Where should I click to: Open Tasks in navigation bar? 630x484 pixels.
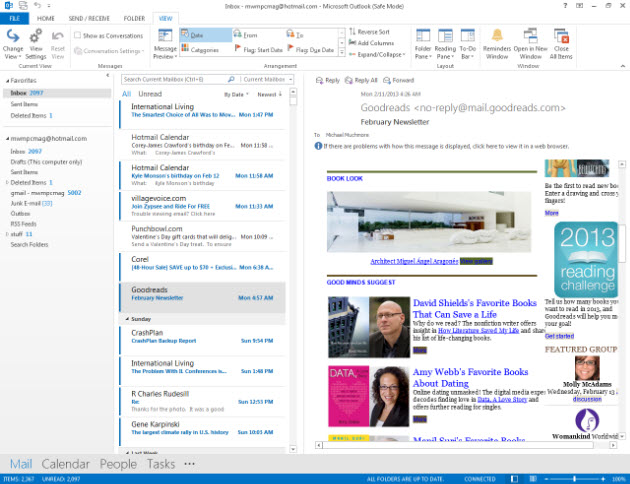click(x=161, y=464)
